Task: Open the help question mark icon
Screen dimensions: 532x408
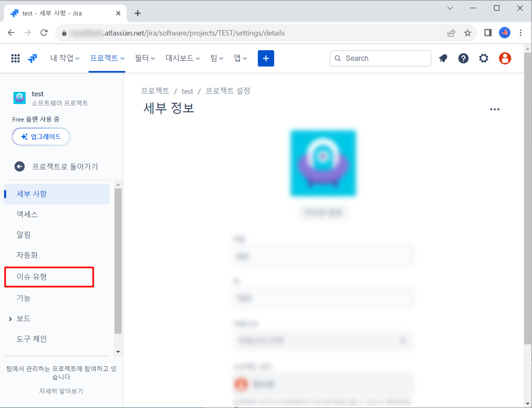Action: [x=463, y=58]
